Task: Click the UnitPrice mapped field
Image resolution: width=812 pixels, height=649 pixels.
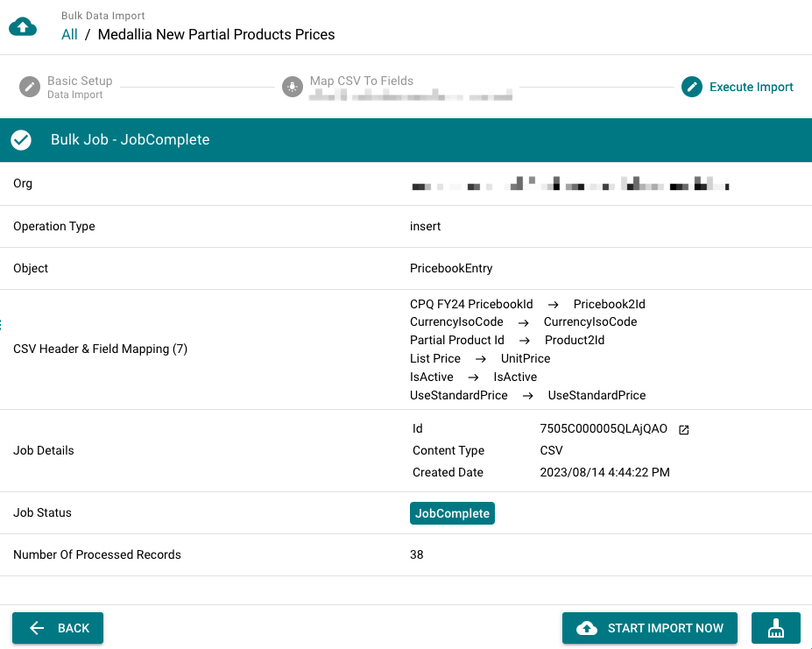Action: (525, 358)
